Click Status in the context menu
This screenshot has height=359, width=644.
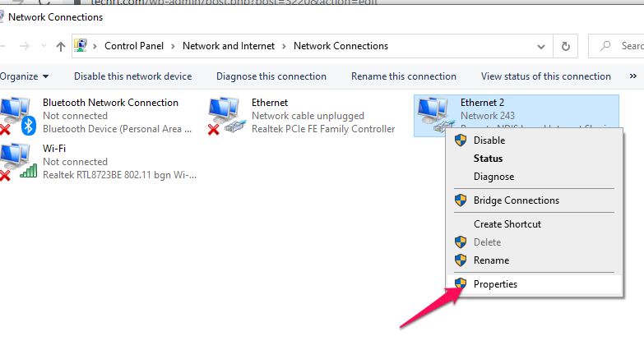point(488,159)
